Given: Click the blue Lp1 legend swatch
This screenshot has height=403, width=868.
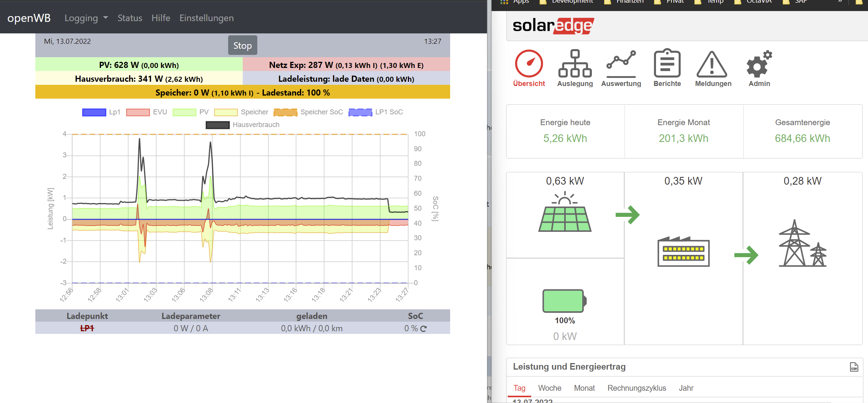Looking at the screenshot, I should point(94,112).
